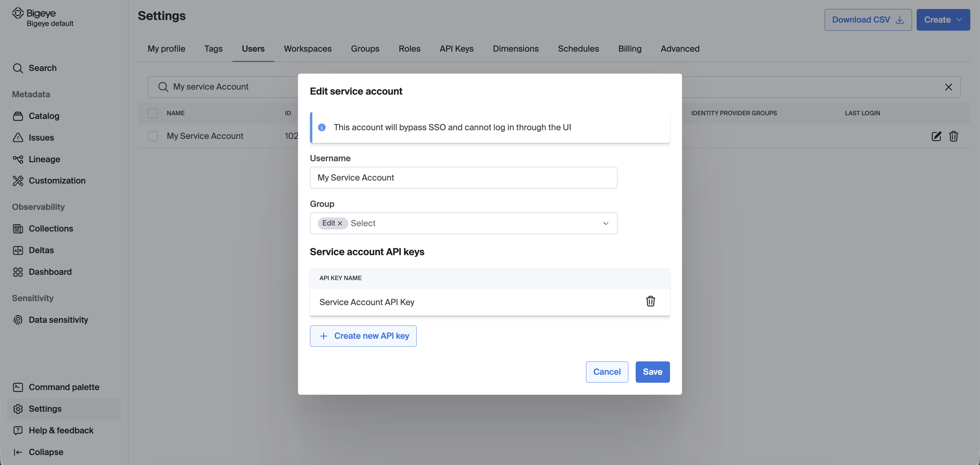Delete the Service Account API Key
This screenshot has height=465, width=980.
pos(650,301)
